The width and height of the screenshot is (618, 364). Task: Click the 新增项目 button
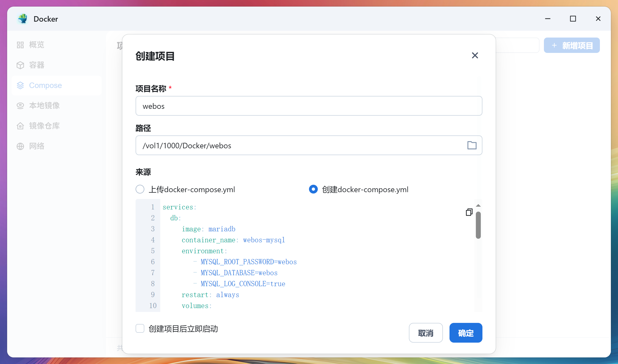[572, 45]
